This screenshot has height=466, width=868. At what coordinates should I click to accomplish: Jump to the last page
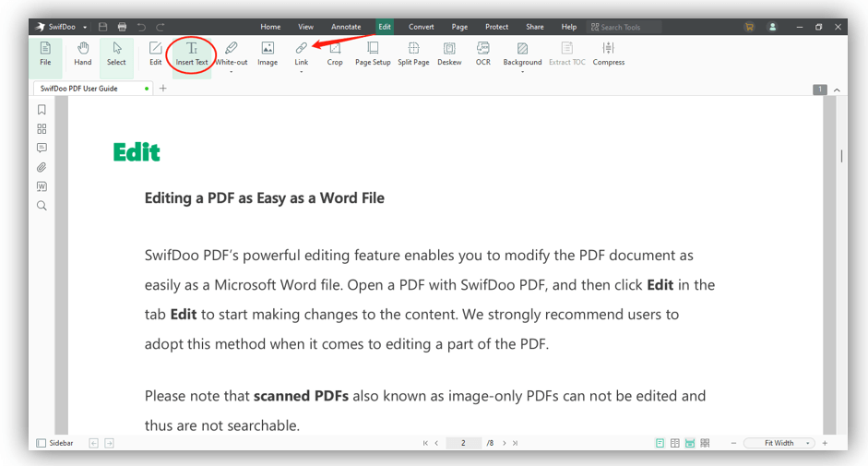click(x=516, y=443)
